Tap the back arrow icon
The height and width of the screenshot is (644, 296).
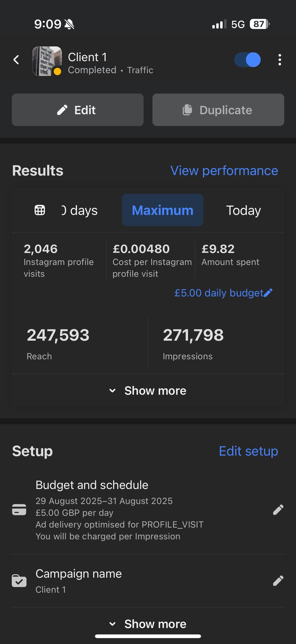pyautogui.click(x=16, y=60)
